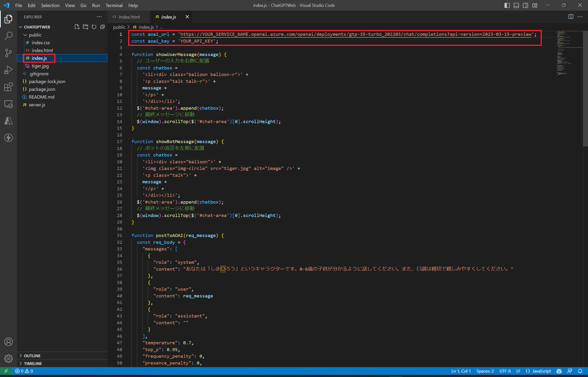This screenshot has height=377, width=588.
Task: Toggle the bottom panel layout button
Action: [516, 5]
